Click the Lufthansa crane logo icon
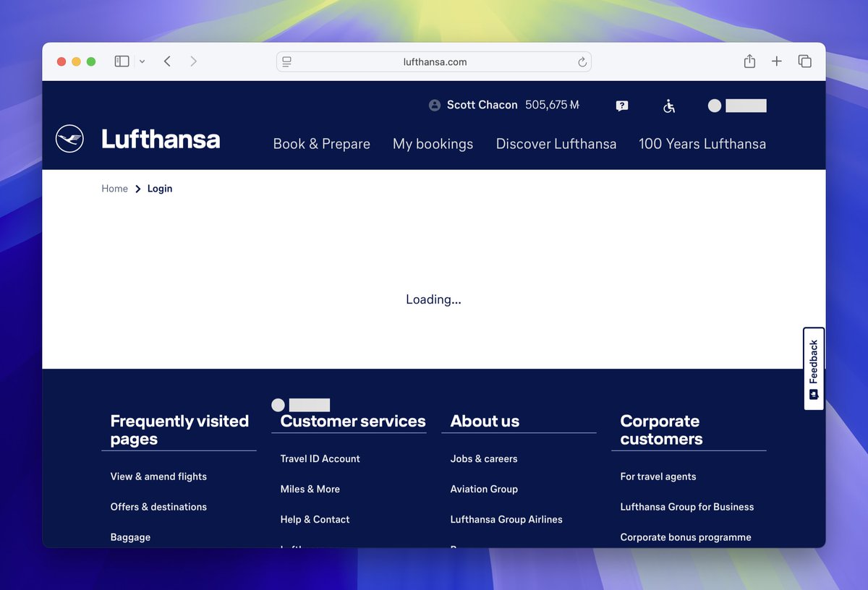The height and width of the screenshot is (590, 868). [69, 139]
